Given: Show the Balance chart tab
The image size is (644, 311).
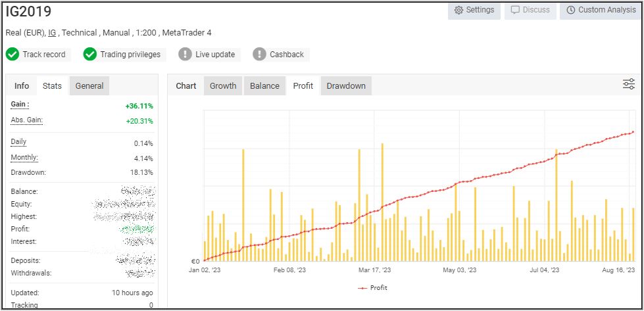Looking at the screenshot, I should coord(264,85).
